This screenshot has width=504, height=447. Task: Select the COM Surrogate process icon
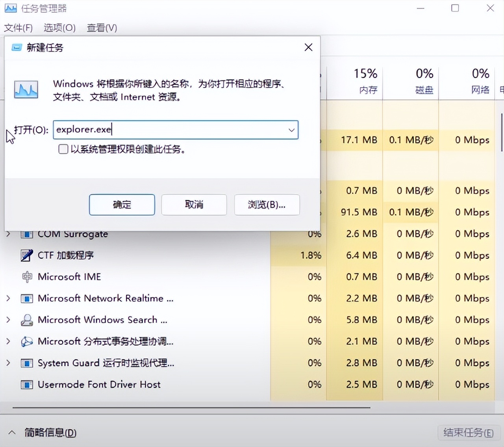click(26, 234)
